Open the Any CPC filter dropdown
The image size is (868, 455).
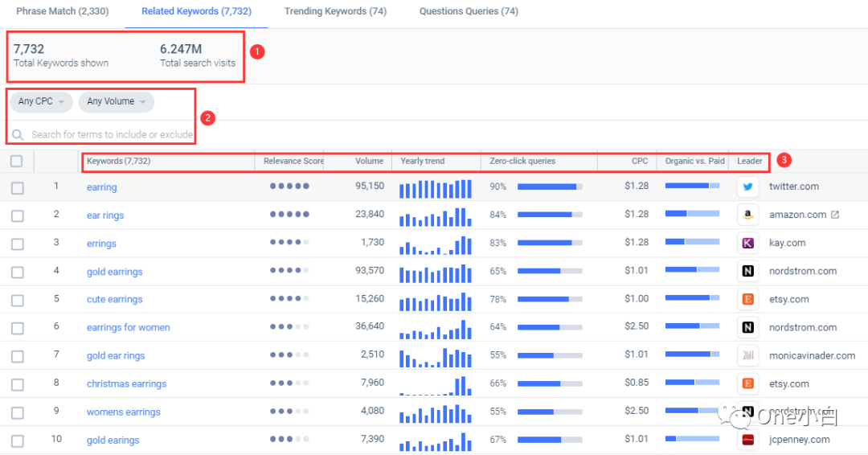[42, 101]
